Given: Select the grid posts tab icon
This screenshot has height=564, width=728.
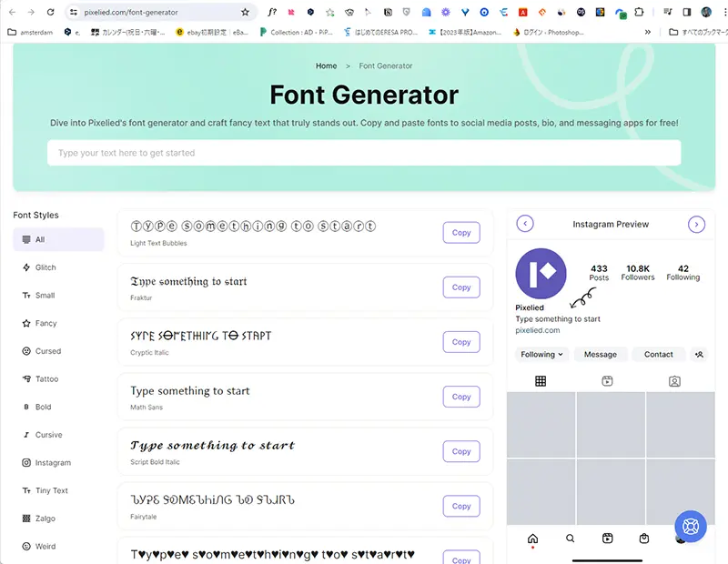Looking at the screenshot, I should (x=541, y=381).
